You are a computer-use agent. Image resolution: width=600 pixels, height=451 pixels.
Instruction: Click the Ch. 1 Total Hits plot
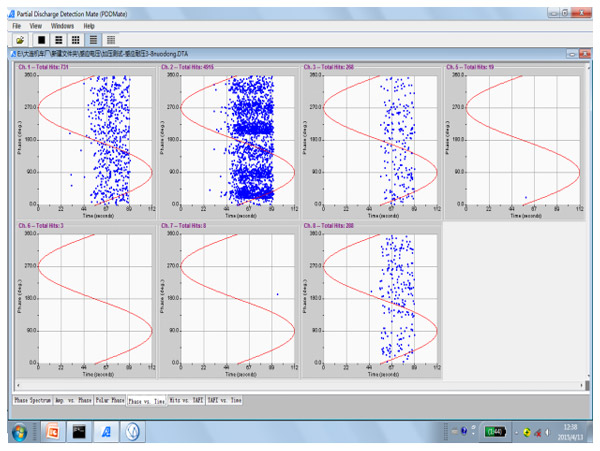(95, 140)
